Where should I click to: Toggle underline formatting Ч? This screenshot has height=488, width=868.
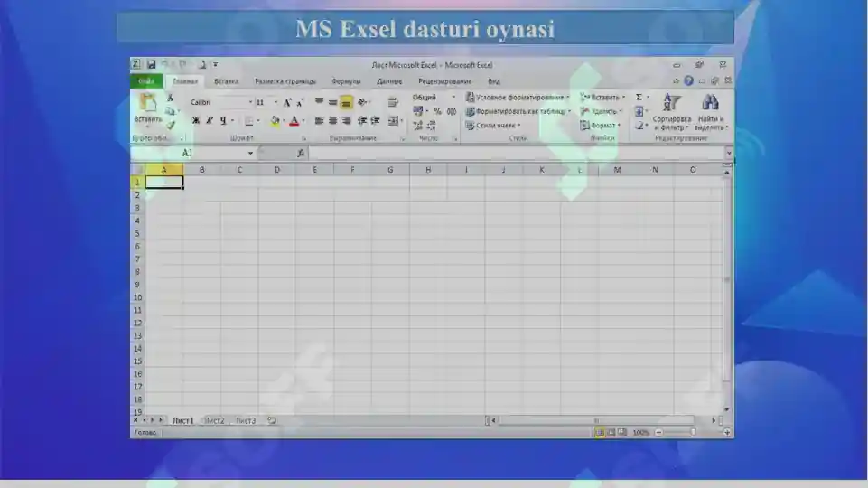pos(223,121)
